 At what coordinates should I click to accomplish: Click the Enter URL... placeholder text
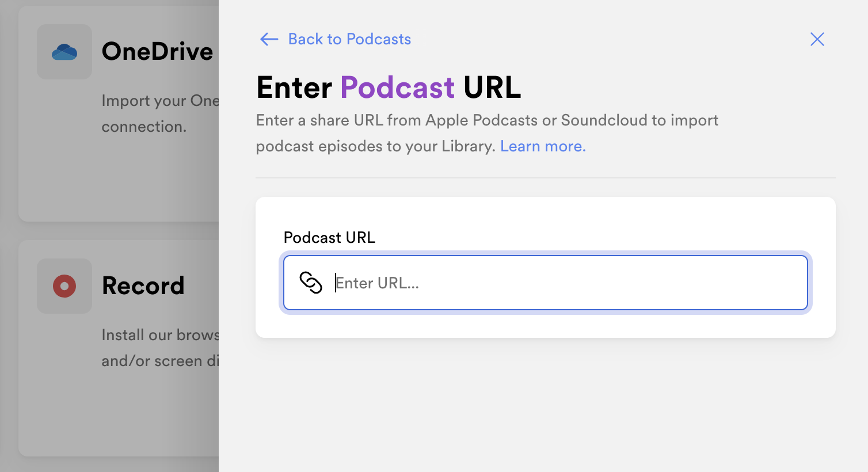(x=378, y=283)
